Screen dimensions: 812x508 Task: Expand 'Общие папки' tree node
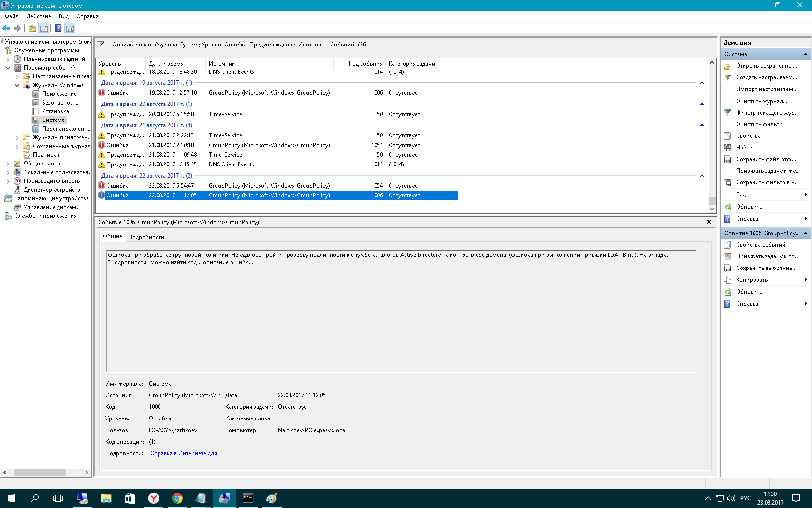(8, 164)
